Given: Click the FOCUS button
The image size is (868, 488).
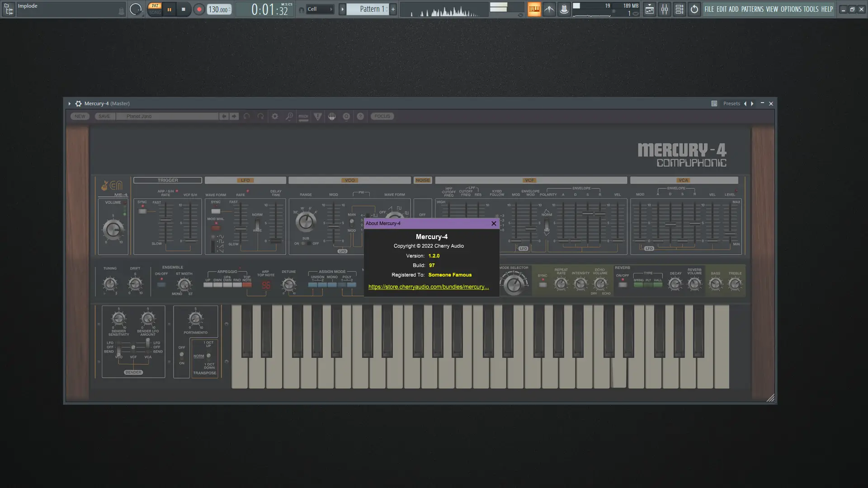Looking at the screenshot, I should click(382, 116).
